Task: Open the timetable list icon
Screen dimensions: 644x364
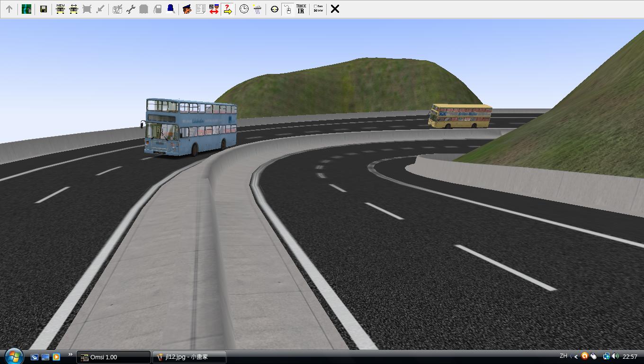Action: pyautogui.click(x=200, y=9)
